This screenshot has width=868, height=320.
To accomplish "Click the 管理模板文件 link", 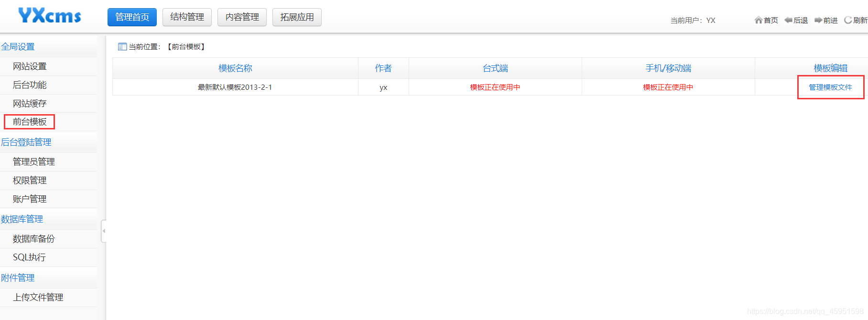I will [830, 87].
